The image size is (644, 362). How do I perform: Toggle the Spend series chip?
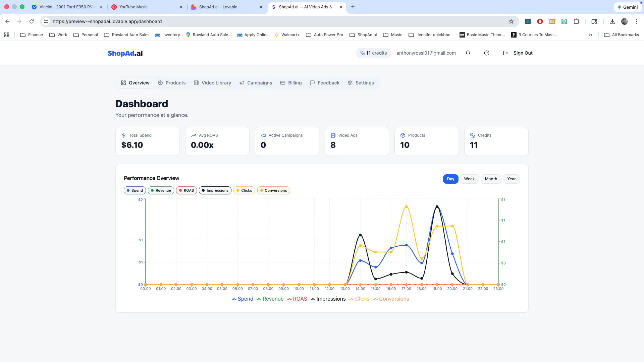(x=135, y=190)
